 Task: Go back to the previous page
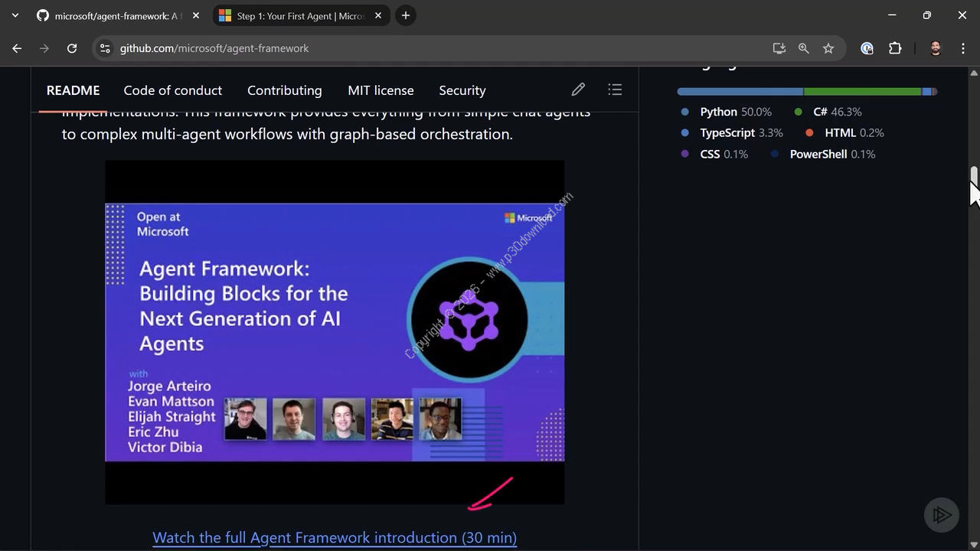[17, 48]
